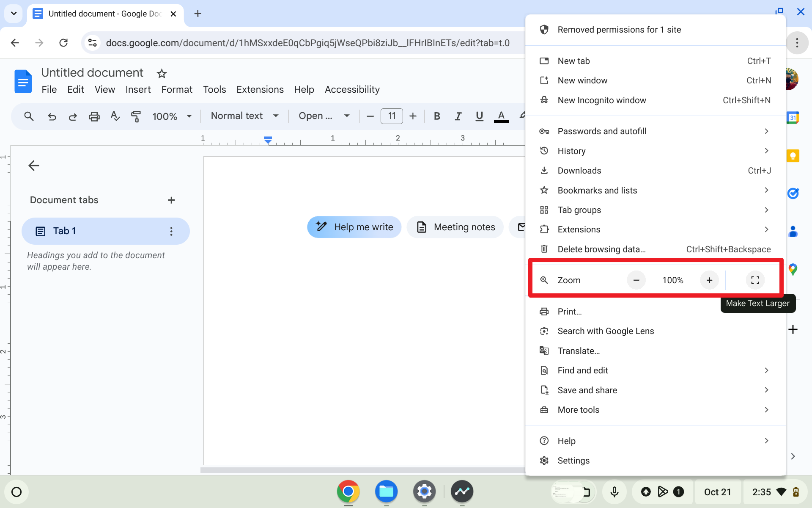Toggle Tab 1 options menu
The image size is (812, 508).
[171, 231]
